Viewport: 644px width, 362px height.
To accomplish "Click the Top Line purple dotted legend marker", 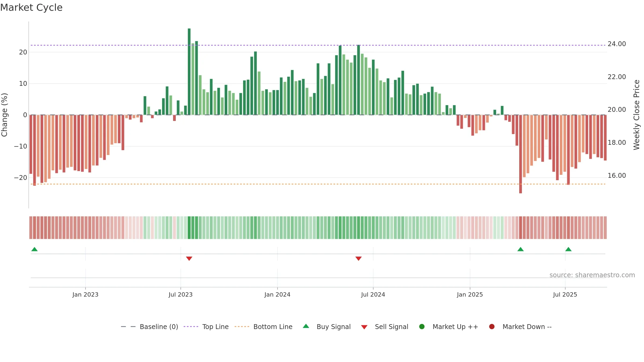I will 191,327.
